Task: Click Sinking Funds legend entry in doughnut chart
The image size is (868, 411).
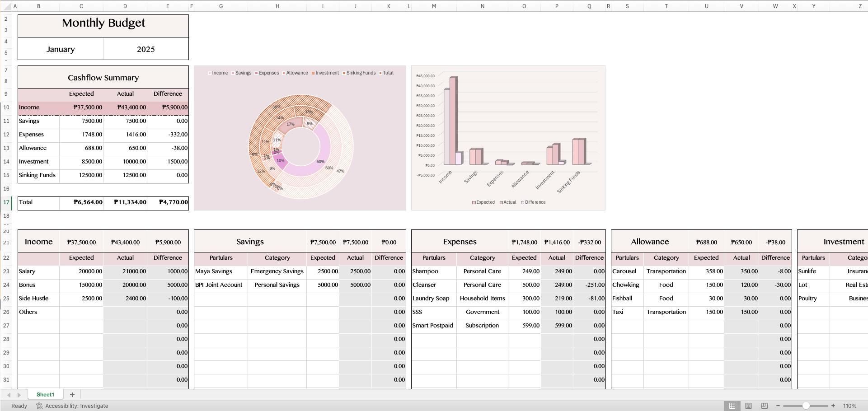Action: click(359, 73)
